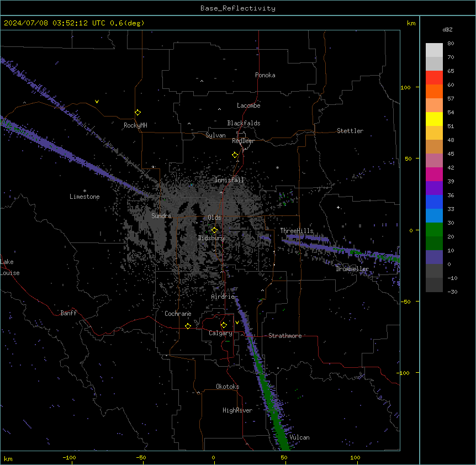Click the Olds label
Image resolution: width=476 pixels, height=465 pixels.
pos(214,218)
